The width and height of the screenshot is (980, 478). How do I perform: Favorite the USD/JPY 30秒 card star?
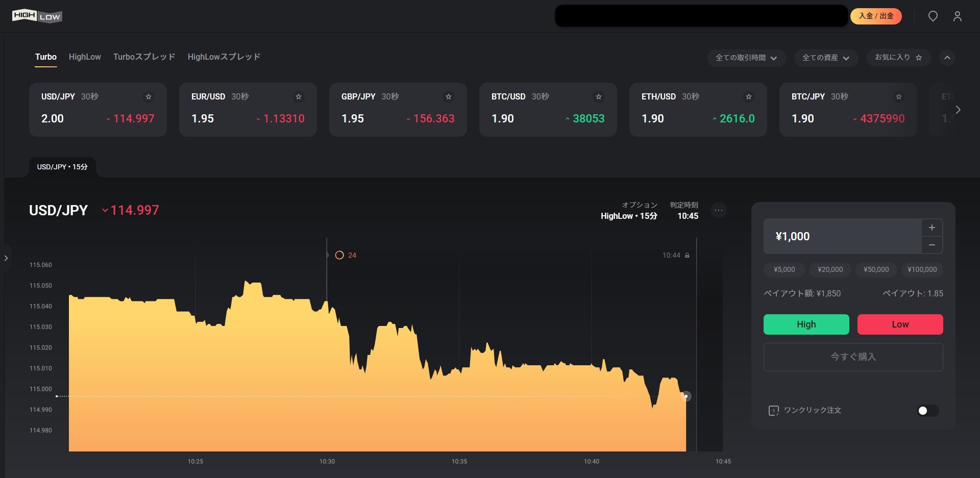[149, 97]
